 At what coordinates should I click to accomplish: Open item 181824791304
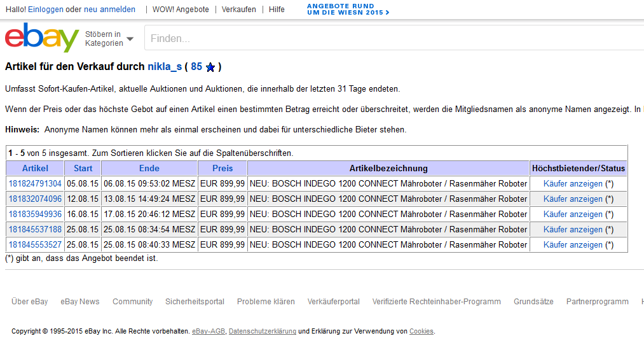tap(36, 183)
